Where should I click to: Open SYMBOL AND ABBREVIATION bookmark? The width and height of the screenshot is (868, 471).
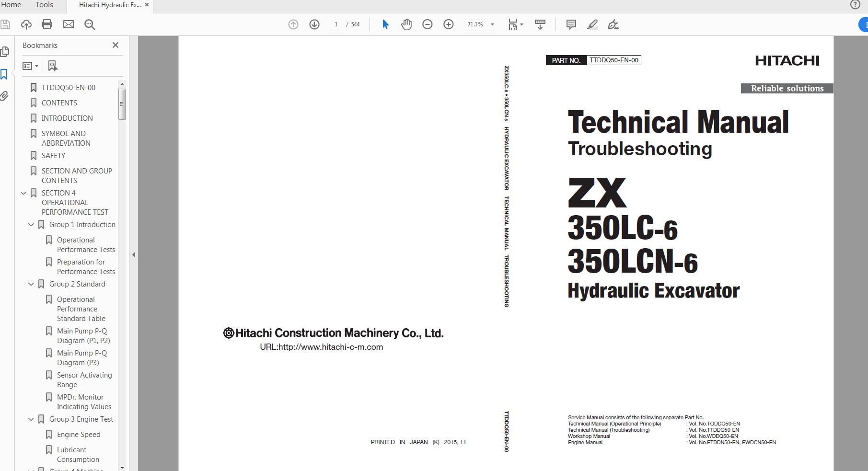tap(66, 138)
